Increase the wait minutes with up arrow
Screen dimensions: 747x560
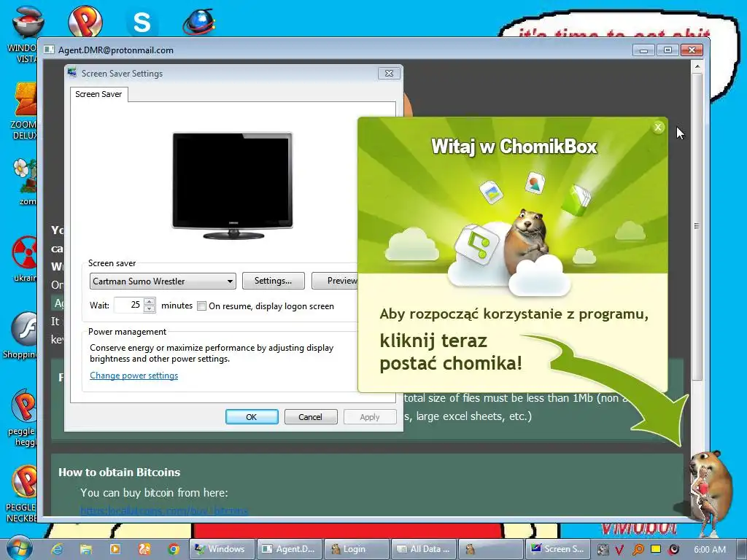[149, 301]
